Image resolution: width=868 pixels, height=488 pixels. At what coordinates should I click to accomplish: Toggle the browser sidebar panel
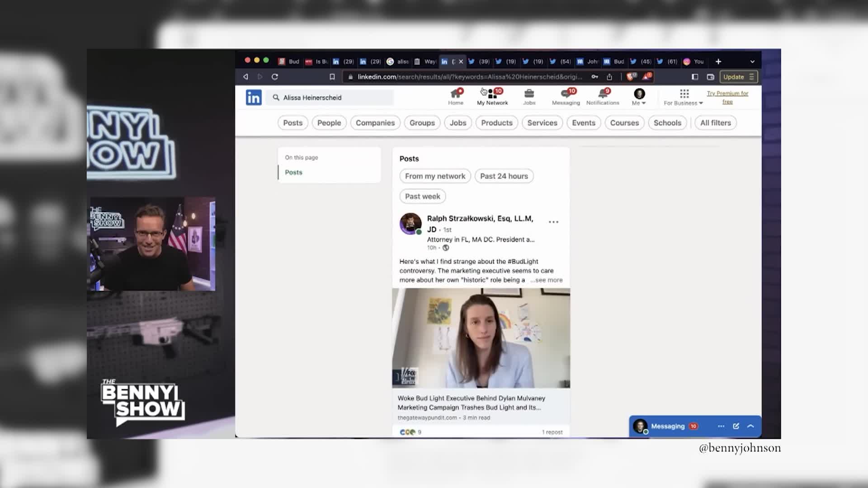click(695, 77)
